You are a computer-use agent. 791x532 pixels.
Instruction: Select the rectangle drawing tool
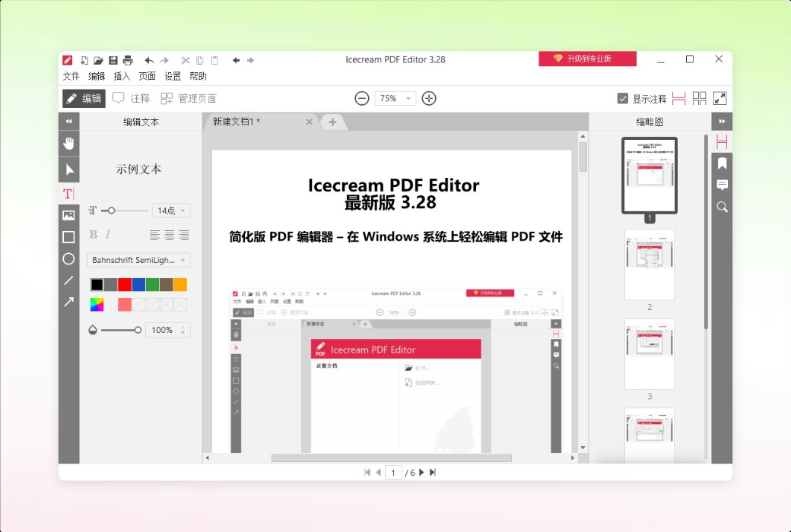click(68, 237)
